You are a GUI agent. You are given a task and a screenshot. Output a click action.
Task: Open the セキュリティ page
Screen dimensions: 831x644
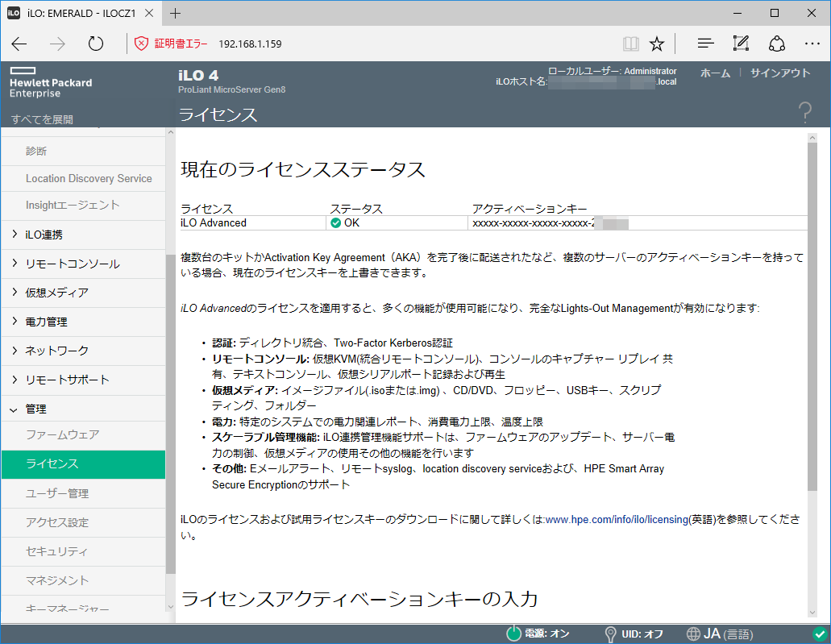83,552
